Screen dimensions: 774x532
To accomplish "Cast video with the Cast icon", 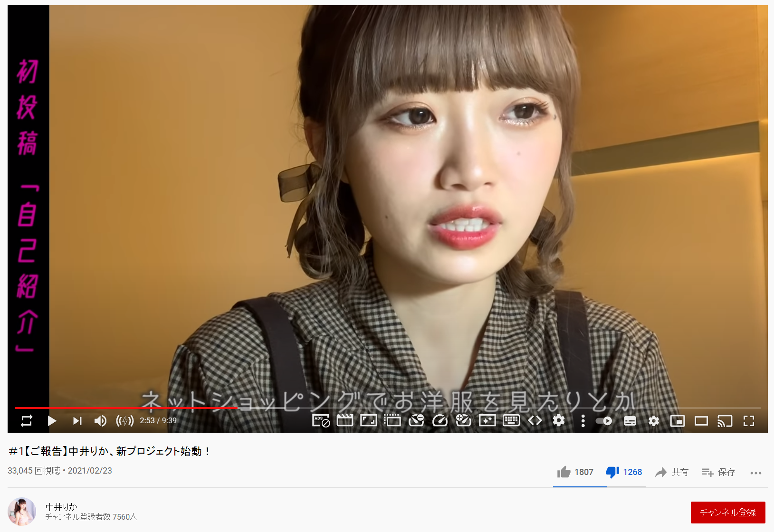I will pyautogui.click(x=725, y=421).
